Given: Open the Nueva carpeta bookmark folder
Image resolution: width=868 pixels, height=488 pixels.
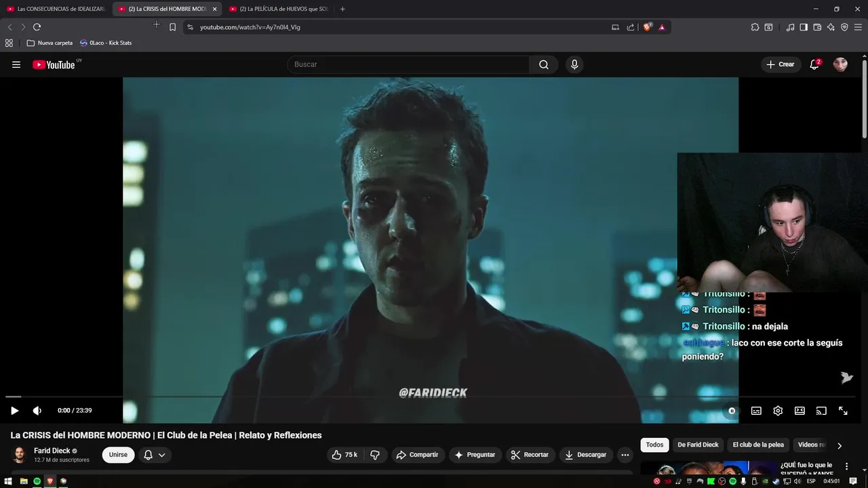Looking at the screenshot, I should [x=50, y=43].
